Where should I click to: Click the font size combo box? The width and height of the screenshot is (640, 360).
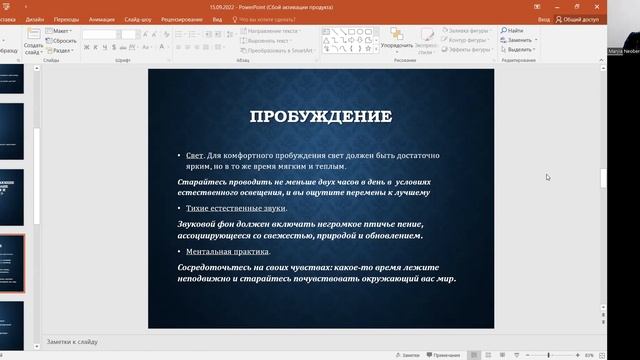(x=131, y=35)
